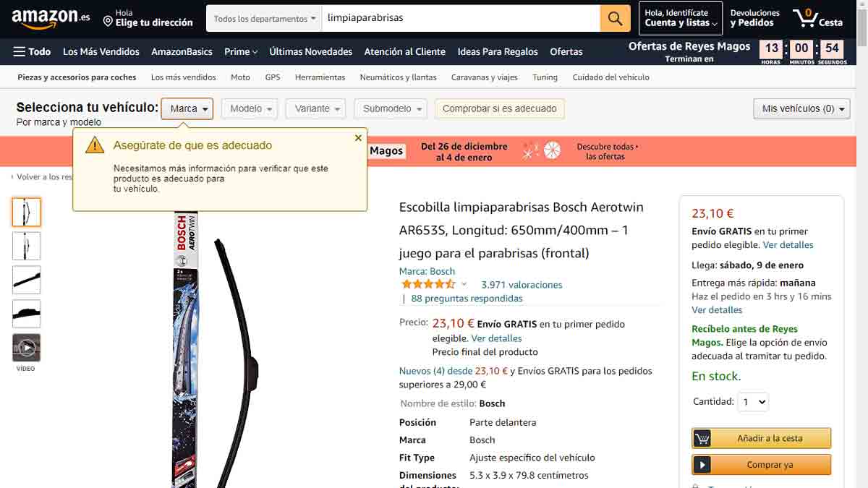
Task: Close the 'Asegúrate de que es adecuado' popup
Action: pos(358,137)
